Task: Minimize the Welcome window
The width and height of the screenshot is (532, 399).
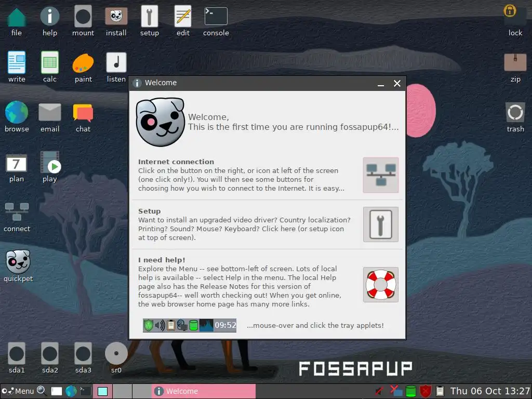Action: [x=381, y=84]
